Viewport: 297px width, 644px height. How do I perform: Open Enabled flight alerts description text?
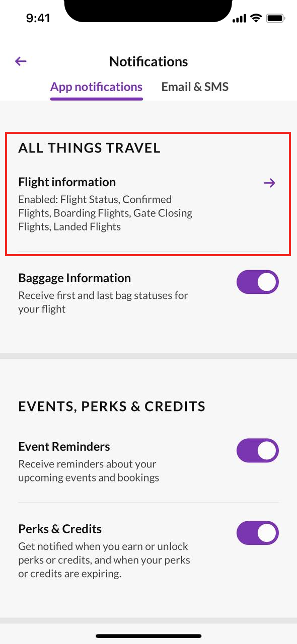tap(105, 213)
